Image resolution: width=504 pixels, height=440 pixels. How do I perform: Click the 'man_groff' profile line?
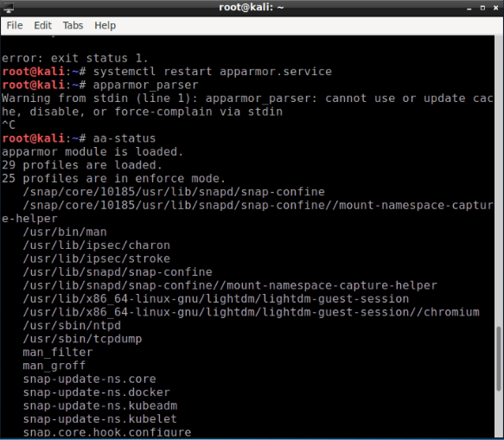[54, 366]
